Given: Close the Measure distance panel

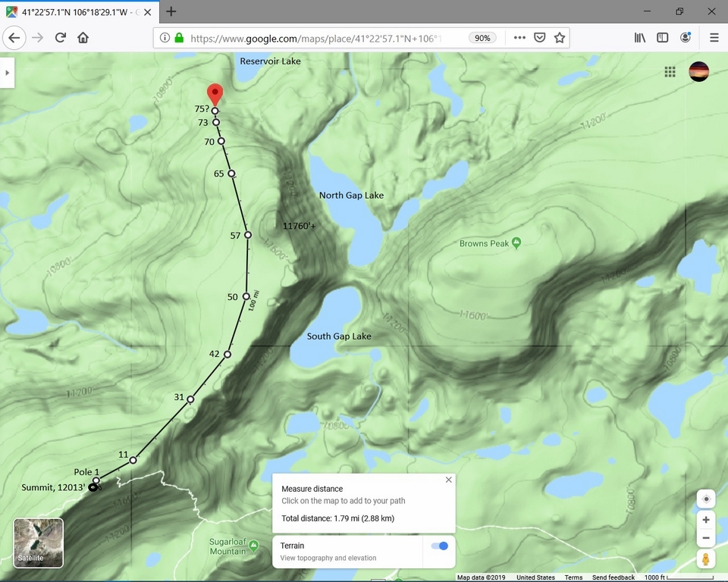Looking at the screenshot, I should tap(448, 480).
